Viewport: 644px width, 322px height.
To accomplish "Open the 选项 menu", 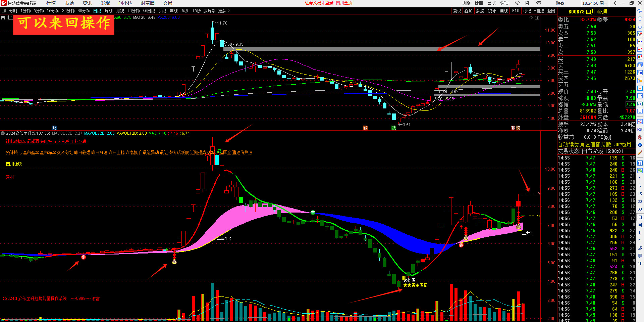I will [504, 3].
